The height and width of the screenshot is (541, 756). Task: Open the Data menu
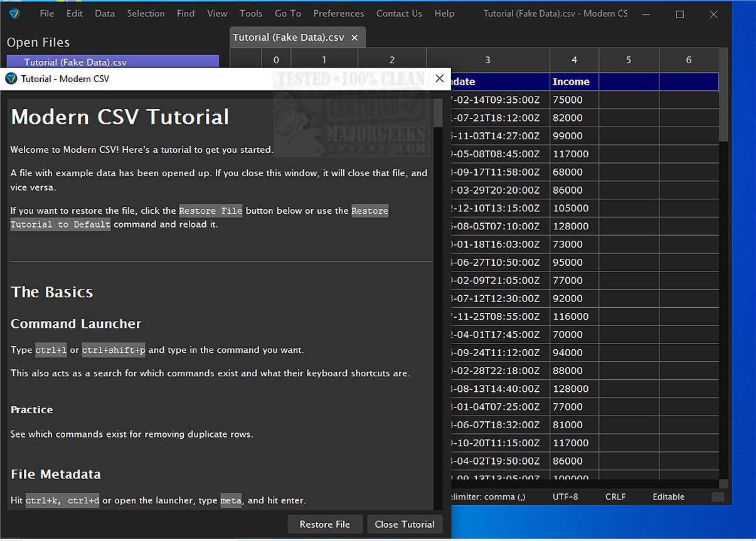click(105, 13)
